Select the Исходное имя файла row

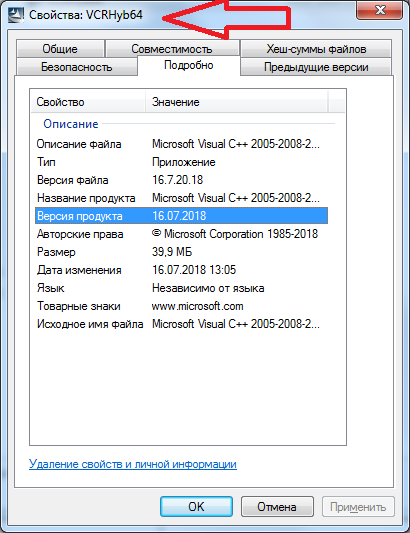click(182, 324)
